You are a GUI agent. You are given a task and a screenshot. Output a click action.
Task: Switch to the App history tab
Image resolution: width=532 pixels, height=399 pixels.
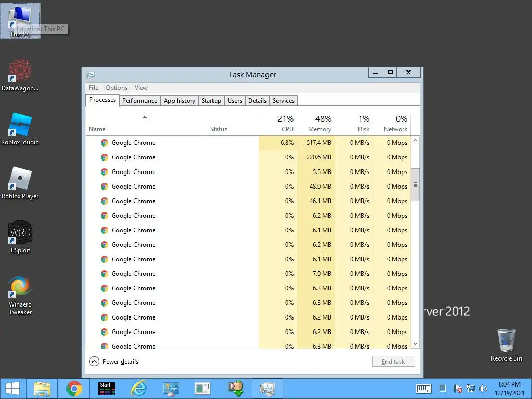pos(179,101)
